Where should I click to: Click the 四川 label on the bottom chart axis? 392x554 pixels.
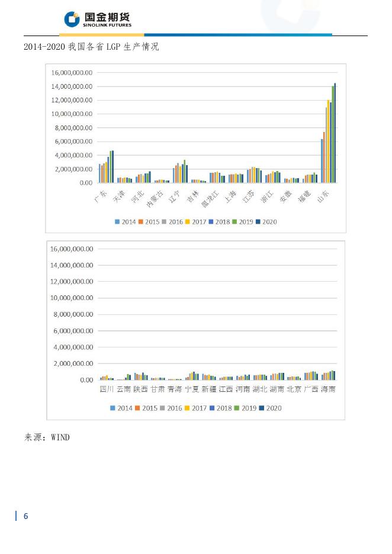pos(107,389)
